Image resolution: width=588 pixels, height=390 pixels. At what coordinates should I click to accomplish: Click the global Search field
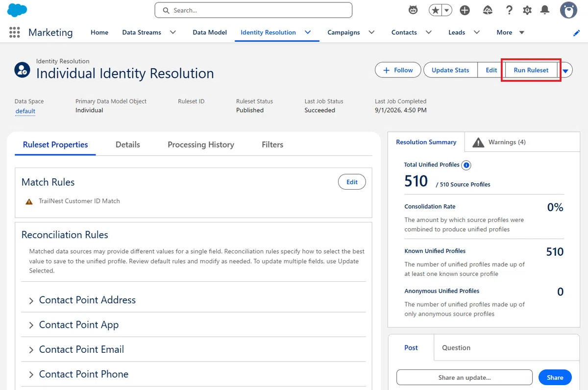point(253,10)
